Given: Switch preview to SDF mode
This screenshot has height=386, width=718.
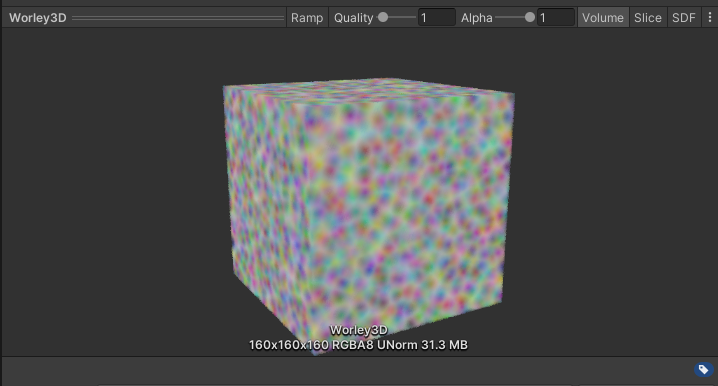Looking at the screenshot, I should (x=684, y=17).
